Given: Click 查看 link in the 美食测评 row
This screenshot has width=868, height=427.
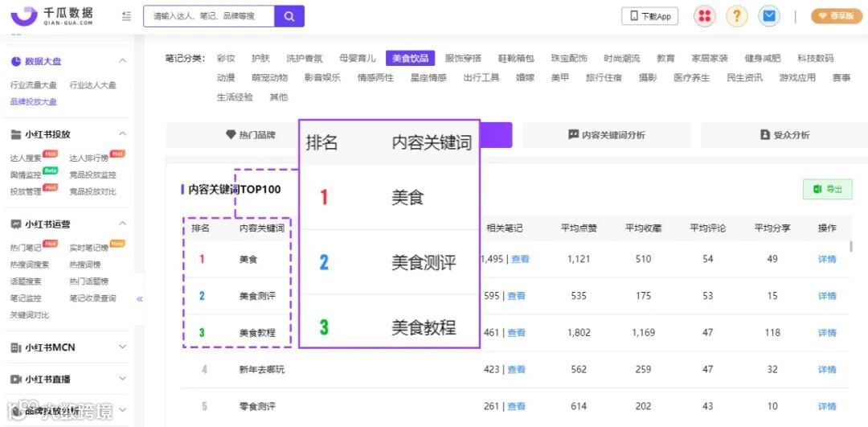Looking at the screenshot, I should (517, 296).
